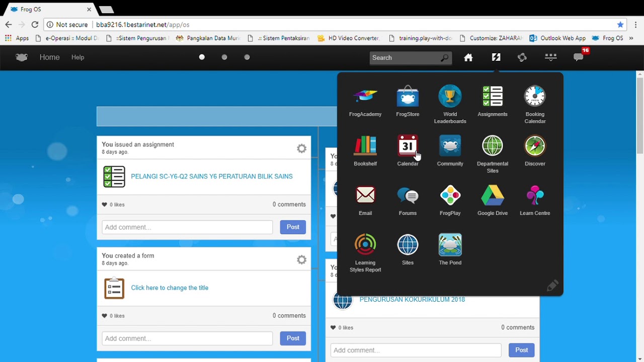
Task: Open the Booking Calendar app
Action: tap(535, 105)
